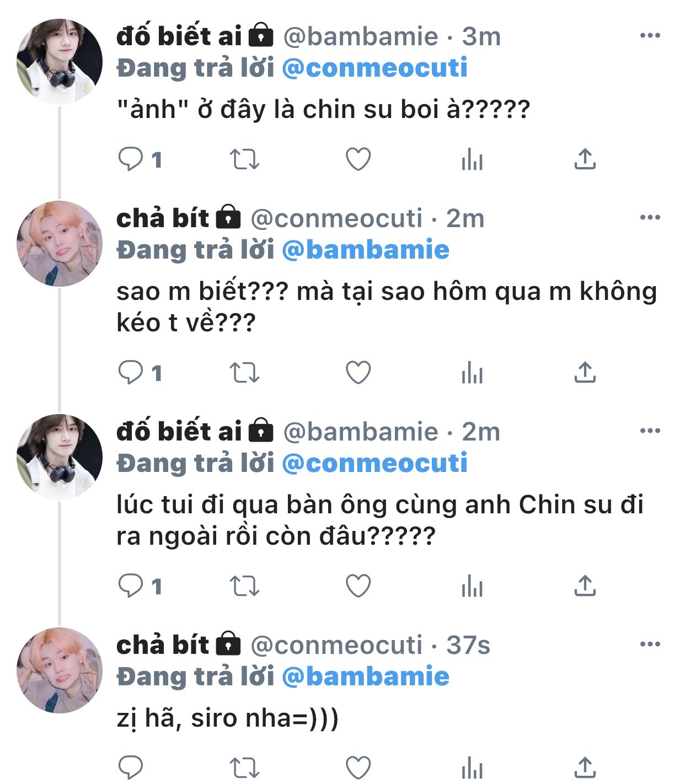Retweet the "zị hã, siro nha" reply
Image resolution: width=685 pixels, height=784 pixels.
point(244,767)
